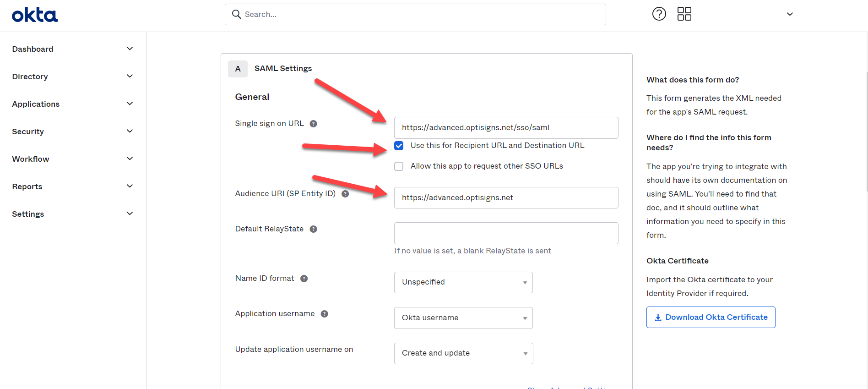Expand the Applications sidebar menu

[x=72, y=104]
